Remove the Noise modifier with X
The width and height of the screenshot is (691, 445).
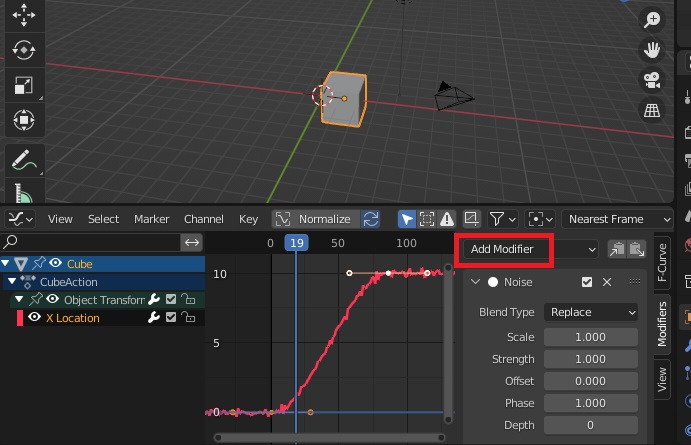607,282
